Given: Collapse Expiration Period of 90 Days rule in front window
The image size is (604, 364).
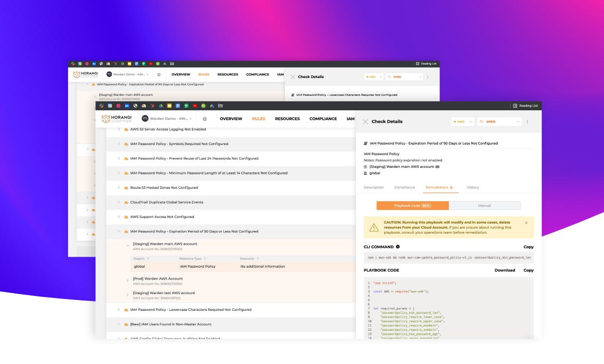Looking at the screenshot, I should click(x=119, y=231).
